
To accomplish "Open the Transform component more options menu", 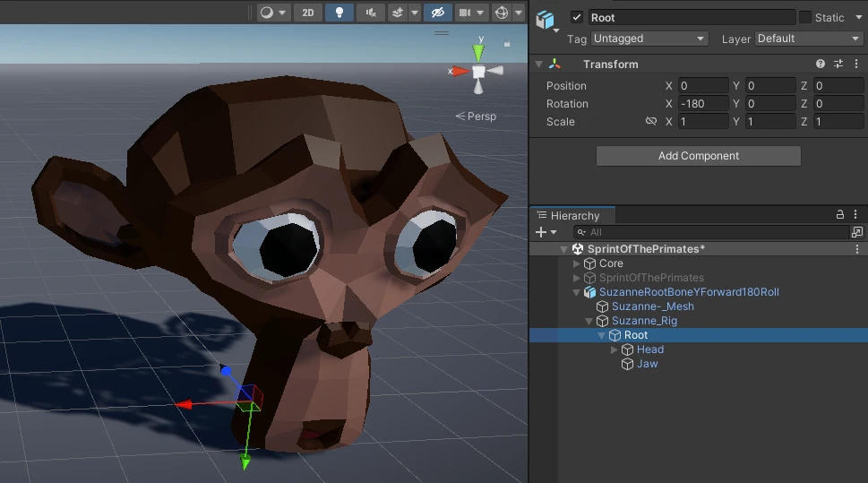I will pos(855,64).
